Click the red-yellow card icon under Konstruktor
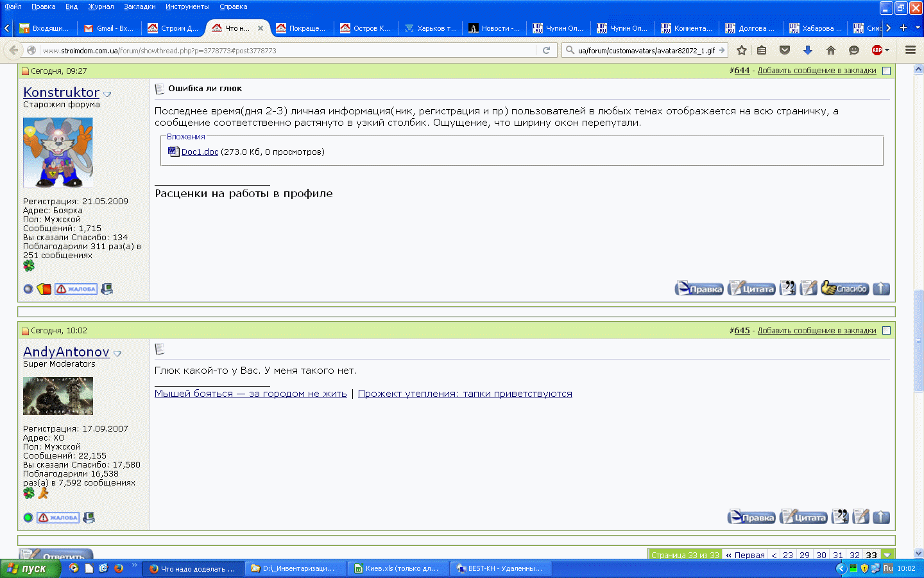 [x=44, y=289]
